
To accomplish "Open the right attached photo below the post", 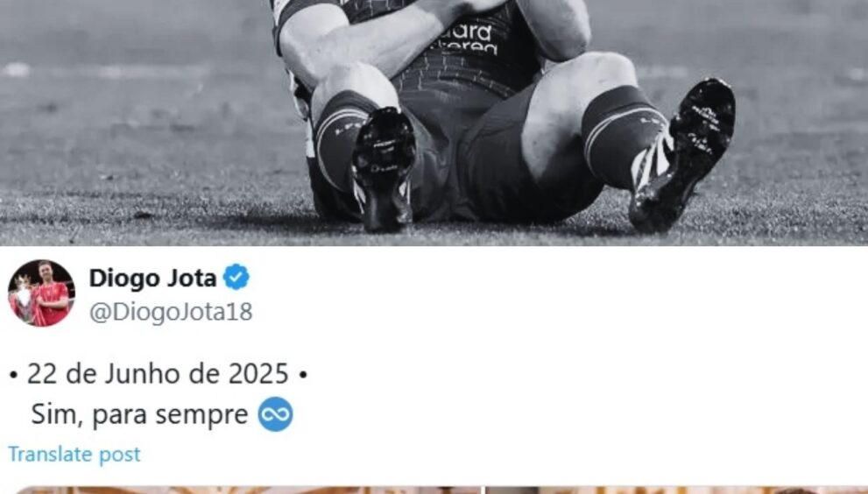I will tap(677, 490).
